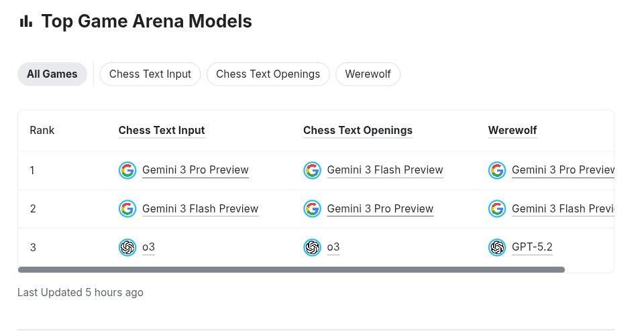This screenshot has width=644, height=333.
Task: Switch to Chess Text Openings filter tab
Action: tap(268, 74)
